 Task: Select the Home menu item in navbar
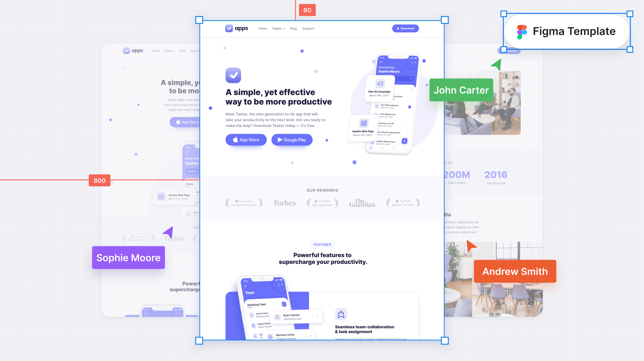coord(262,28)
